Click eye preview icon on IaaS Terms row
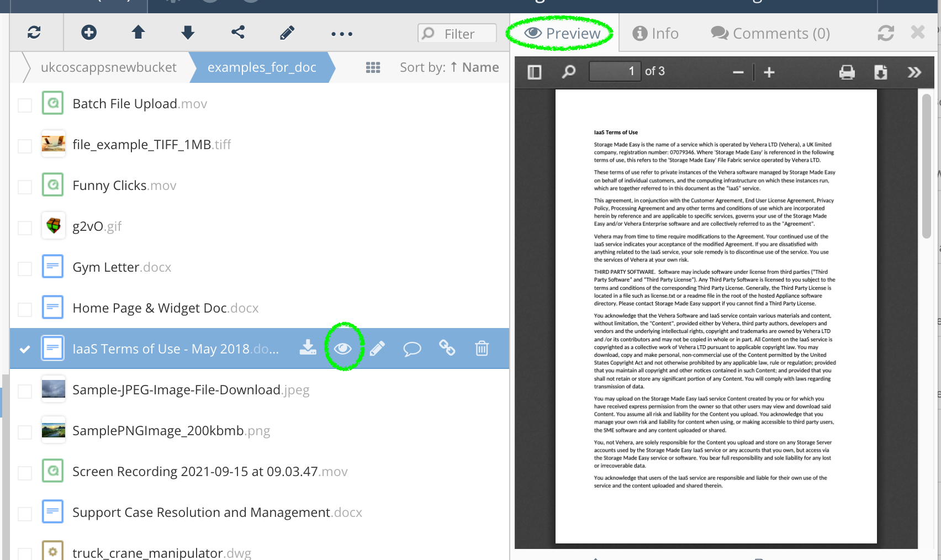This screenshot has width=941, height=560. pyautogui.click(x=343, y=348)
